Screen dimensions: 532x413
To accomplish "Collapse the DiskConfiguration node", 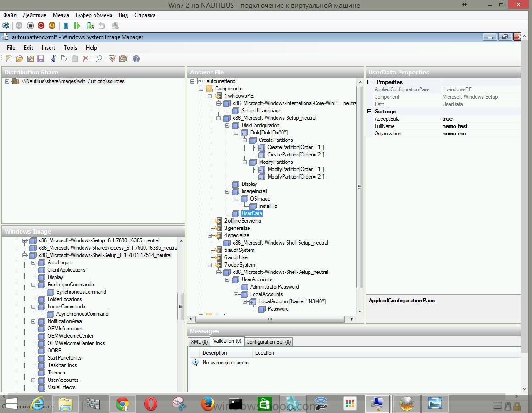I will pyautogui.click(x=227, y=126).
